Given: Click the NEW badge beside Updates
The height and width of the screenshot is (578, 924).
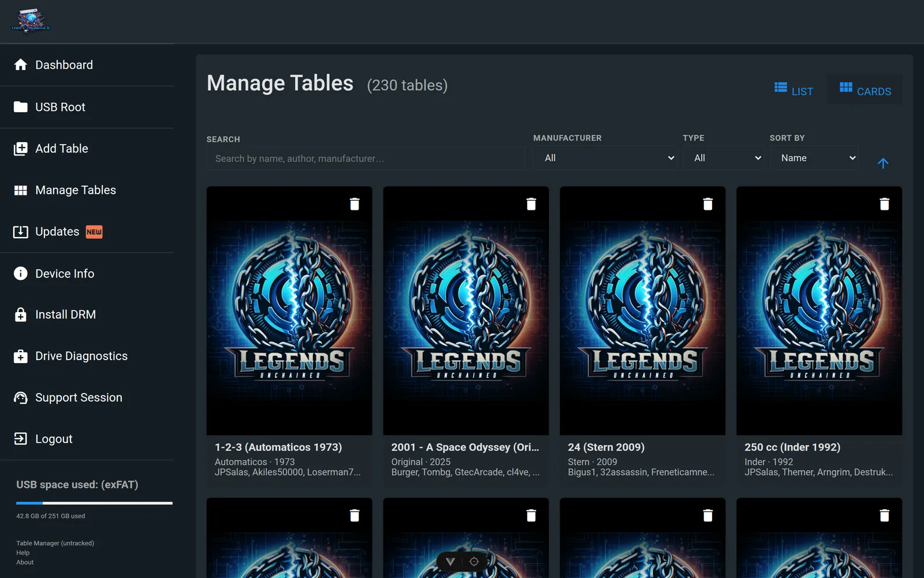Looking at the screenshot, I should (94, 232).
